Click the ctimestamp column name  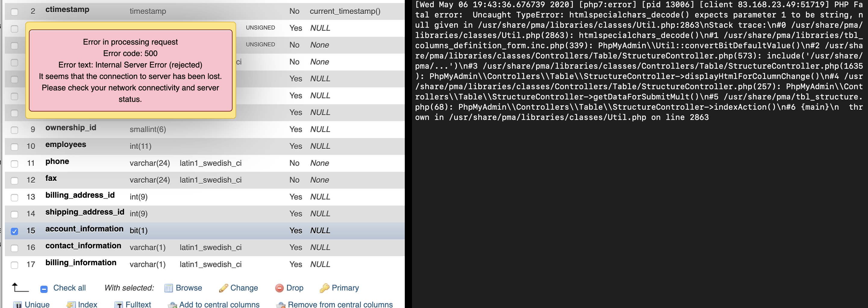67,9
